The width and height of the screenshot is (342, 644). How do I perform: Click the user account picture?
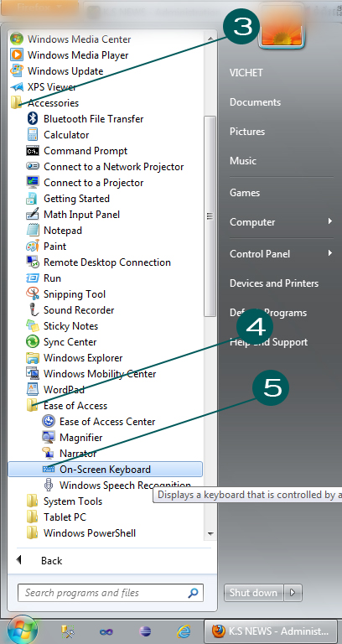click(282, 29)
